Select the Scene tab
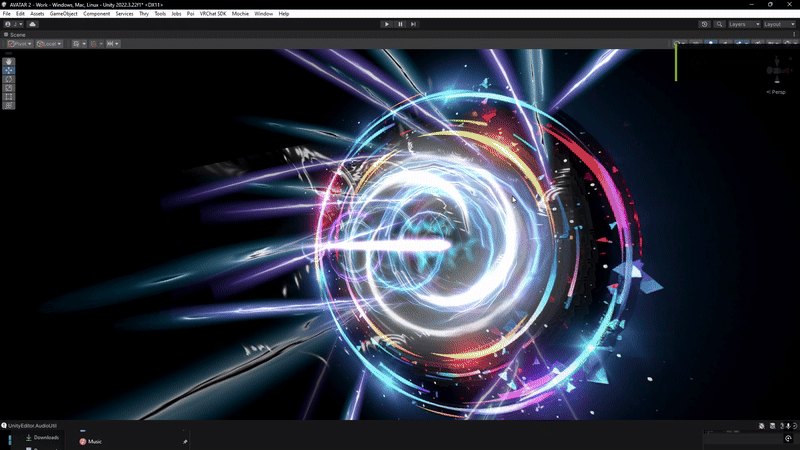800x450 pixels. (x=14, y=35)
